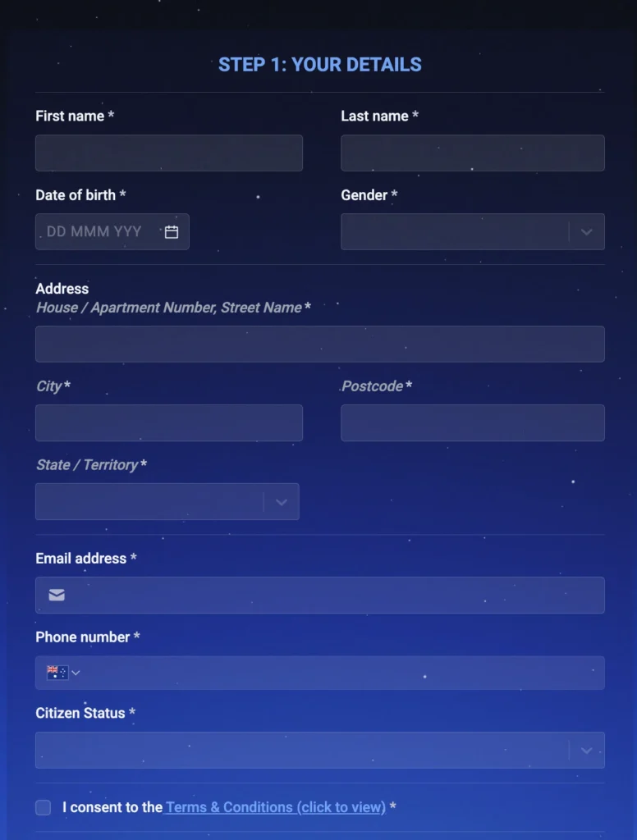Open the State / Territory dropdown
The image size is (637, 840).
pos(149,502)
